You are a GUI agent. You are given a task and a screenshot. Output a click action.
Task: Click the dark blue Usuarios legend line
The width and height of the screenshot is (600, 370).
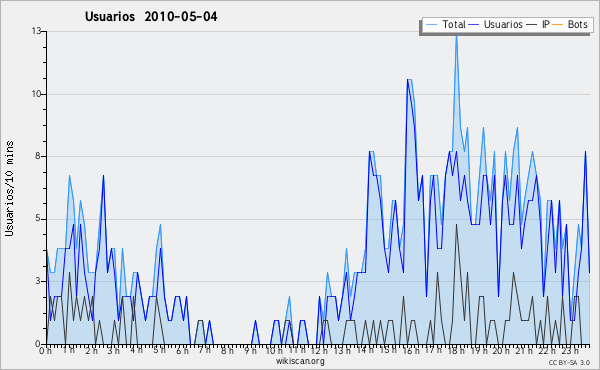coord(474,25)
